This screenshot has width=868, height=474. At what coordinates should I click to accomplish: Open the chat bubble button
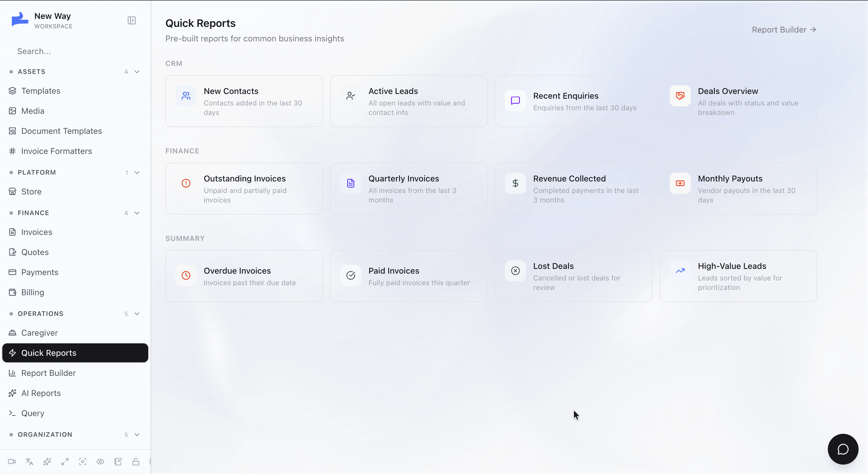tap(843, 449)
